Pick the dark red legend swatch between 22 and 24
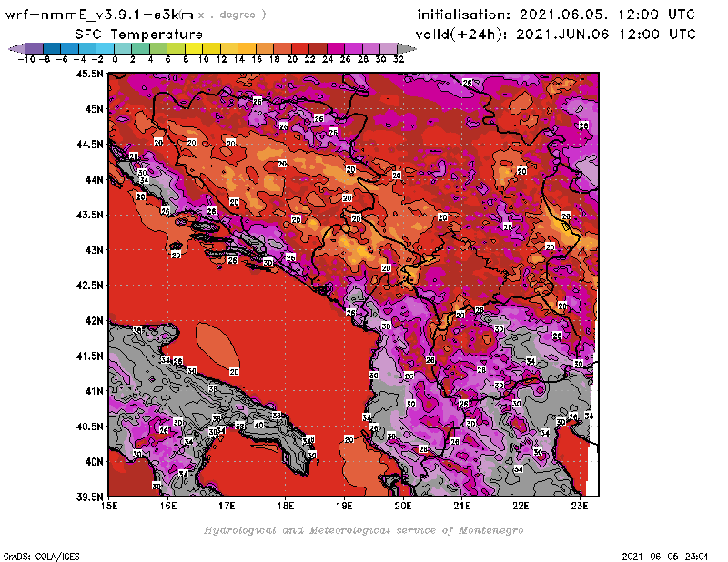This screenshot has width=728, height=562. [x=317, y=49]
